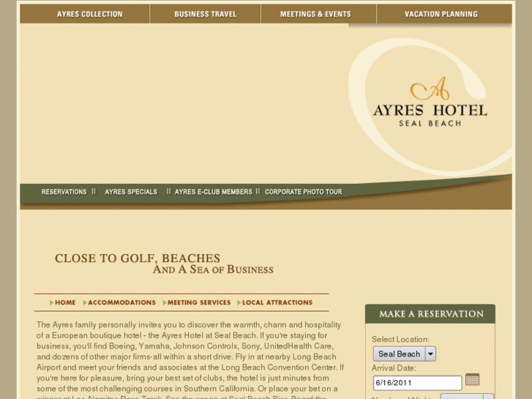
Task: Click the 'Arrival Date:' label
Action: [394, 368]
